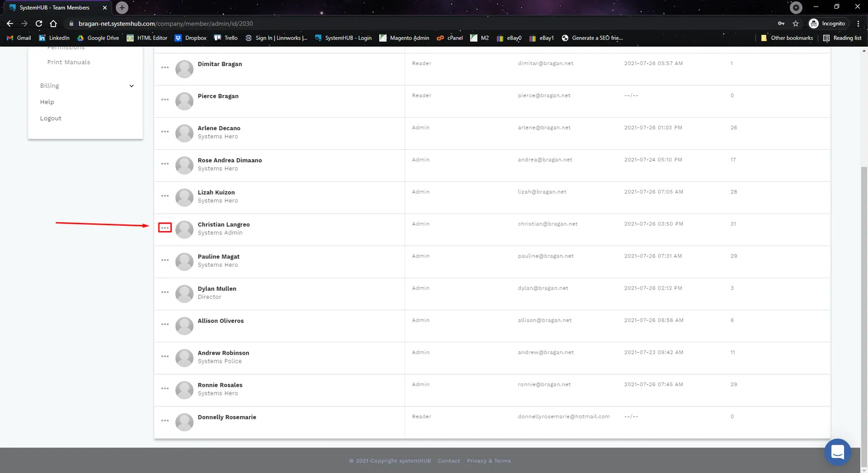This screenshot has height=473, width=868.
Task: Open the Magento Admin bookmark
Action: click(x=404, y=38)
